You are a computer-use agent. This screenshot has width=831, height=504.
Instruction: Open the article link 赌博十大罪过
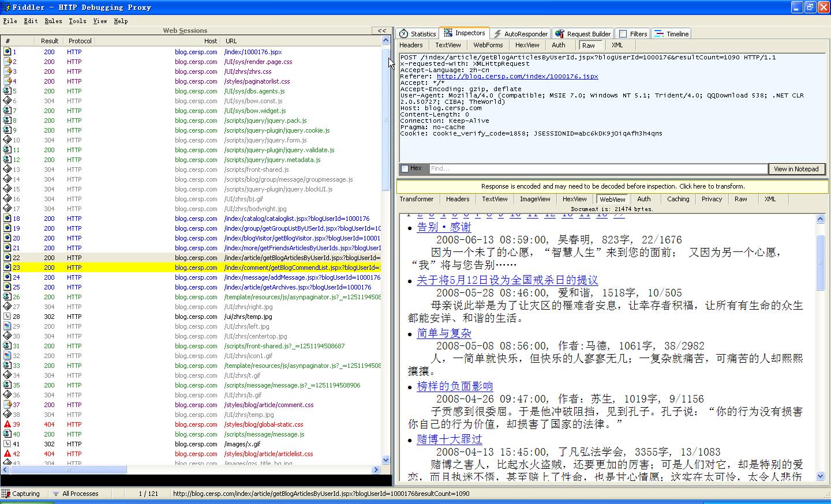click(x=449, y=439)
